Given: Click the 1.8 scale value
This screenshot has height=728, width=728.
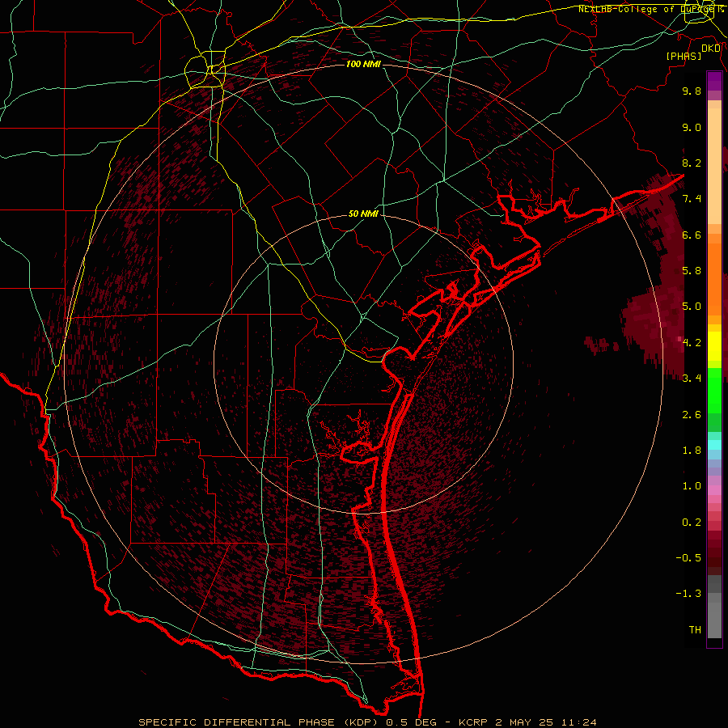Looking at the screenshot, I should click(x=692, y=451).
